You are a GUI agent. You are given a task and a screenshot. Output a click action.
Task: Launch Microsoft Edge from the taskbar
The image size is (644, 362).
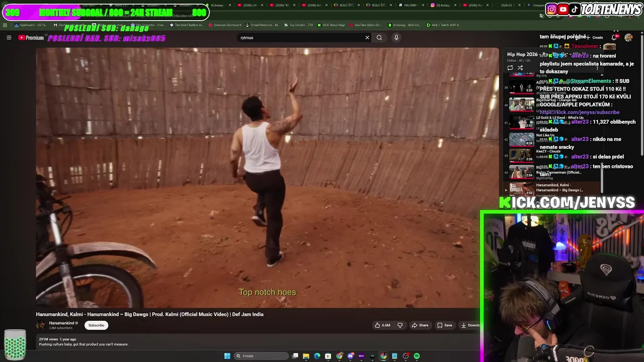point(317,356)
